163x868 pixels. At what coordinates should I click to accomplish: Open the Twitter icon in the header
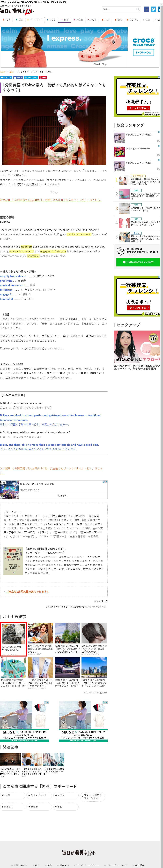click(154, 9)
